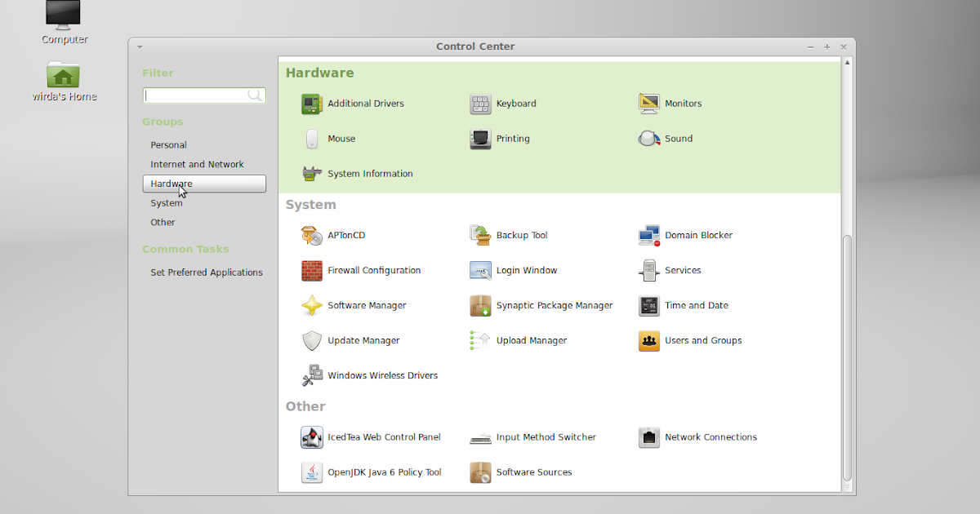Select the Personal group in the sidebar
The image size is (980, 514).
click(168, 144)
